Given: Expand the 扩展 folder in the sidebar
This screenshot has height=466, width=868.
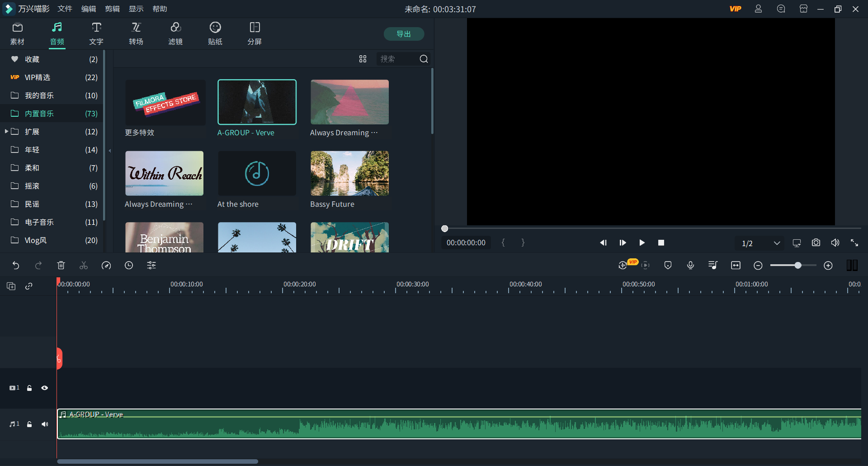Looking at the screenshot, I should (6, 132).
